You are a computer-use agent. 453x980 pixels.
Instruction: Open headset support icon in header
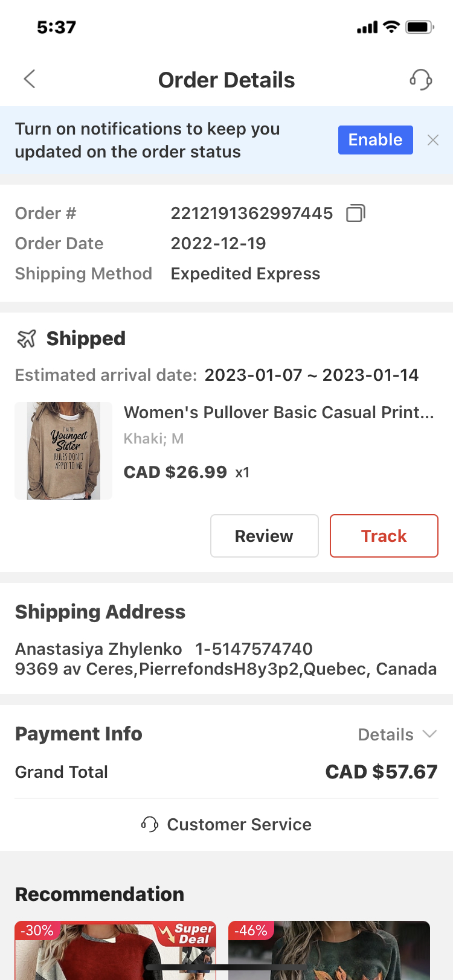[x=421, y=79]
